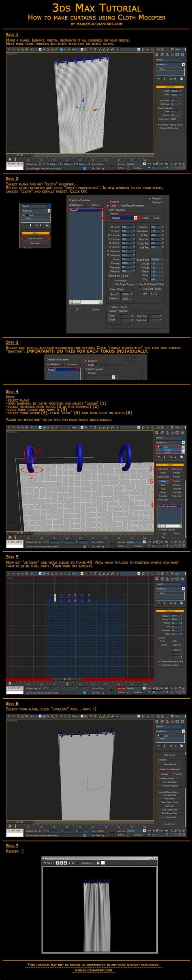Collapse the Object rollout header in Step 2 panel

click(36, 233)
